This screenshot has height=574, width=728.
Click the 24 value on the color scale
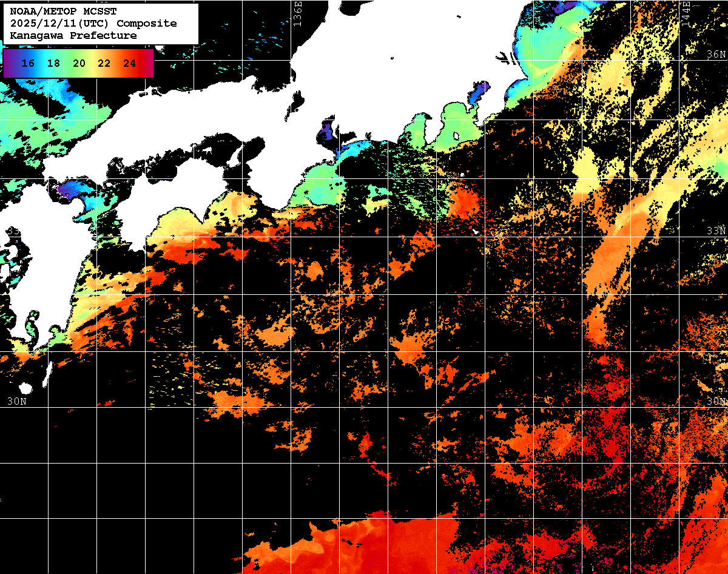[x=129, y=63]
